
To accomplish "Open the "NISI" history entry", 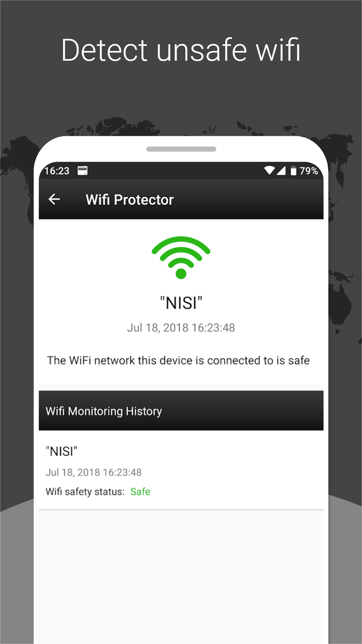I will point(181,471).
